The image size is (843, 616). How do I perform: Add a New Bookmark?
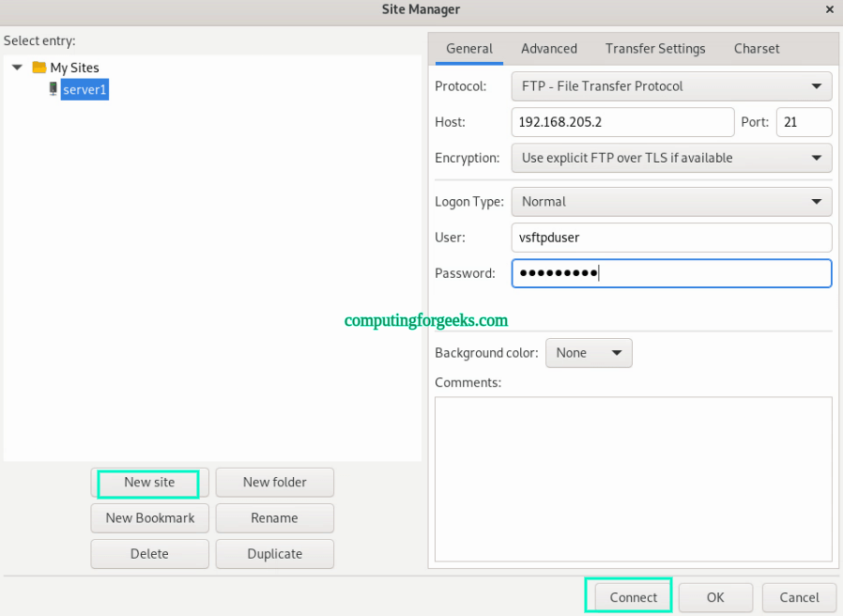click(149, 517)
